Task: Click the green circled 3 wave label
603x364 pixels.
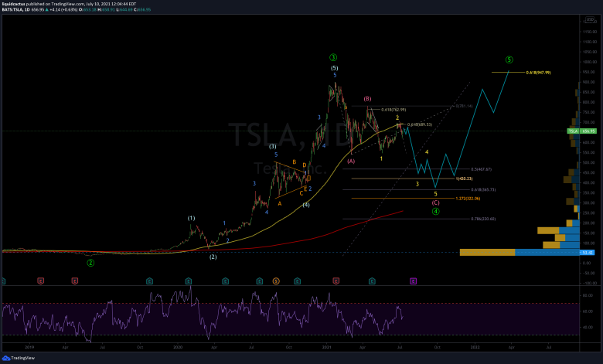Action: pyautogui.click(x=333, y=58)
